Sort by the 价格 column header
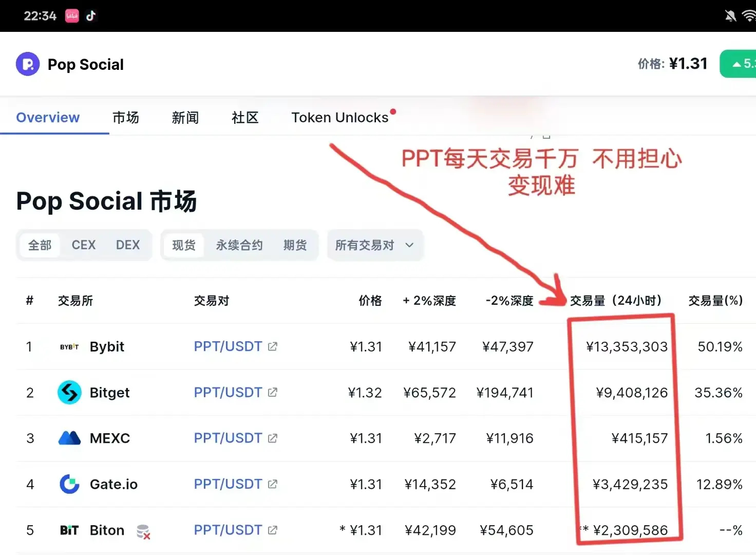756x555 pixels. [x=370, y=301]
